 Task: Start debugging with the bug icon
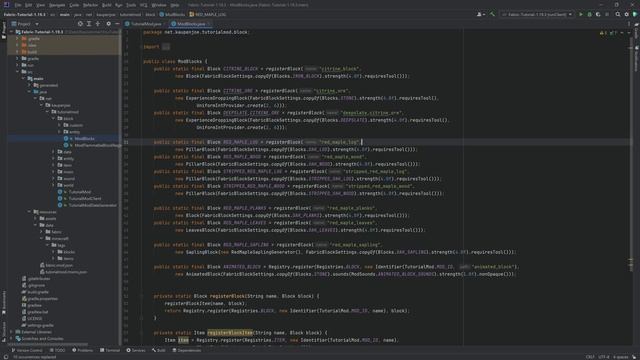(589, 14)
